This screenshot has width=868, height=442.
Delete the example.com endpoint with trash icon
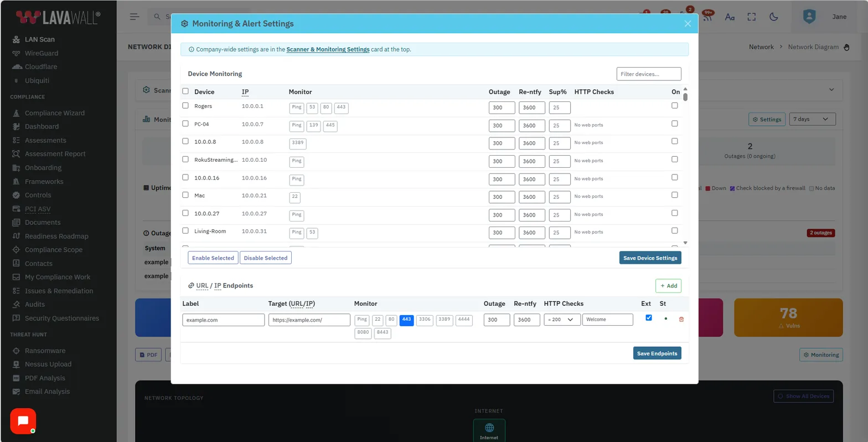click(681, 319)
